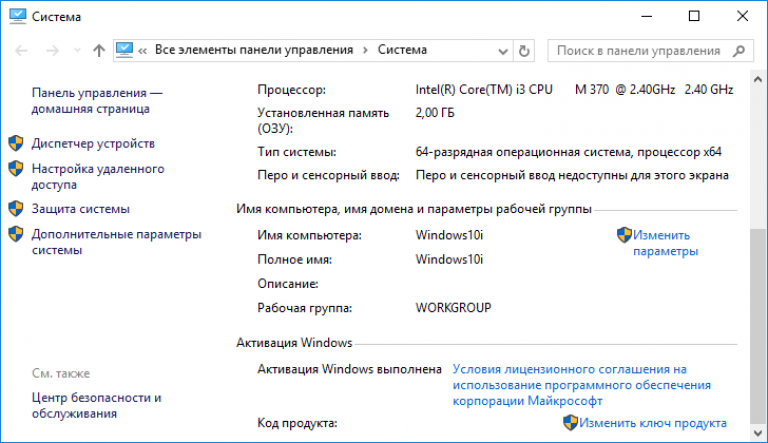Go up one level with Up arrow

click(x=99, y=50)
